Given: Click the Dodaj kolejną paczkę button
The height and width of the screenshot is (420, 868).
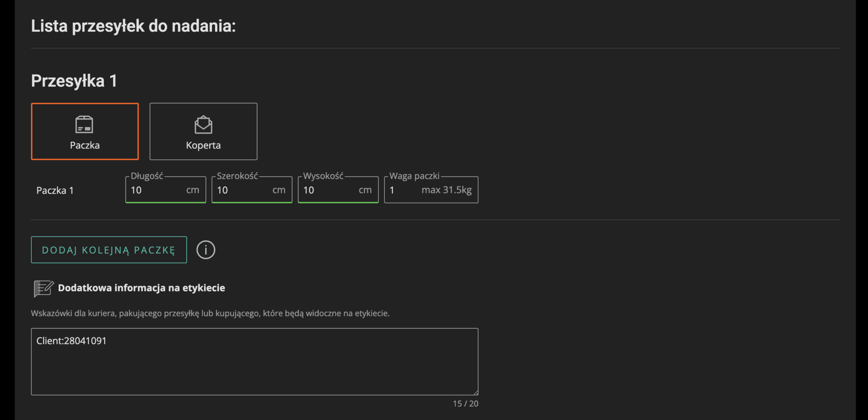Looking at the screenshot, I should (109, 250).
